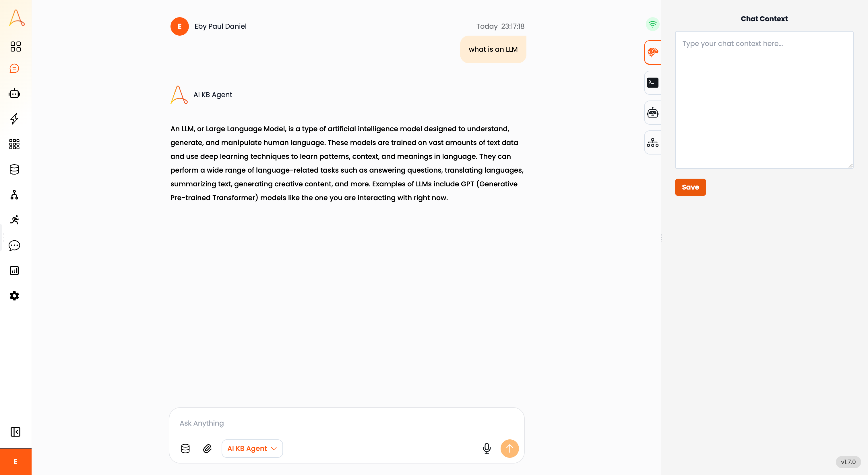
Task: Click the orange send arrow button
Action: pyautogui.click(x=509, y=448)
